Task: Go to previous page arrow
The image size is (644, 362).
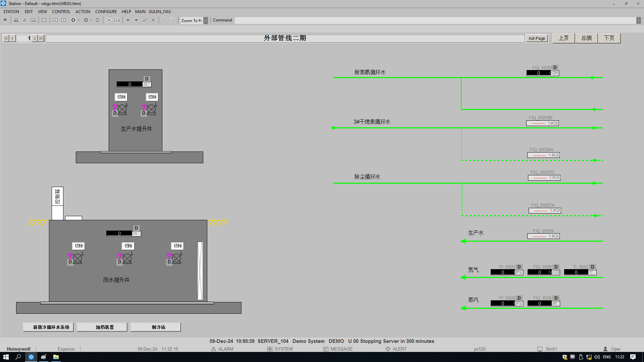Action: (x=13, y=38)
